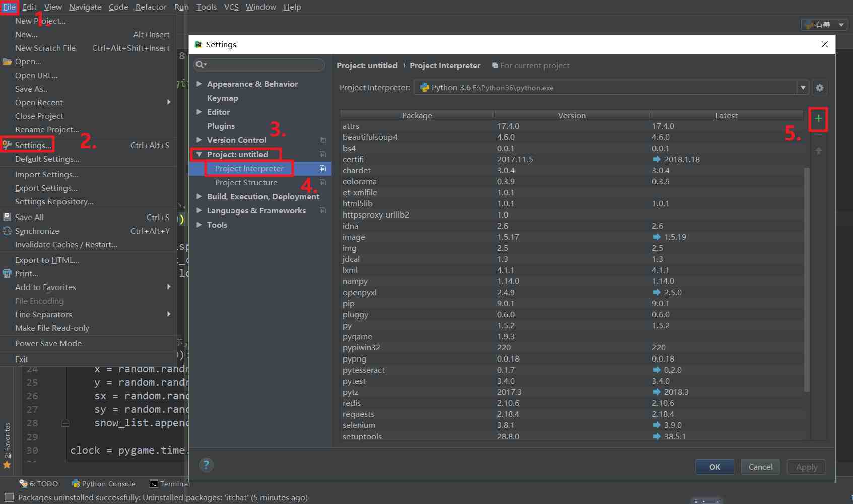Select the requests package row
Image resolution: width=853 pixels, height=504 pixels.
(572, 414)
